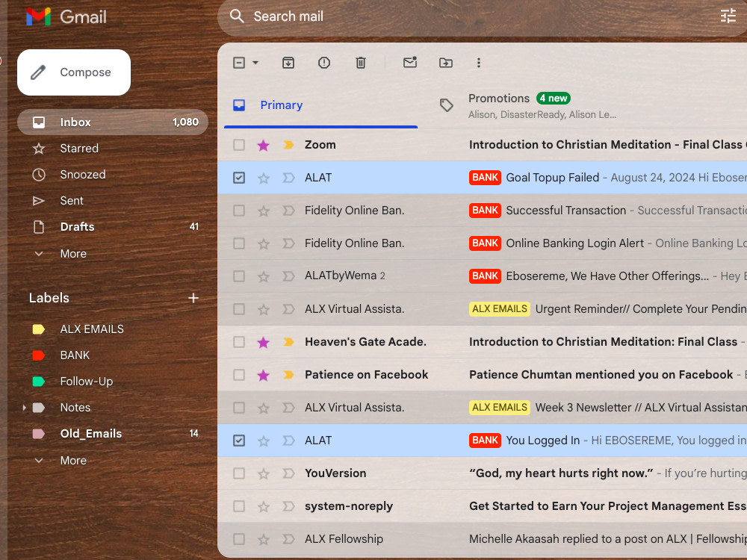
Task: Open the select dropdown arrow in toolbar
Action: click(255, 63)
